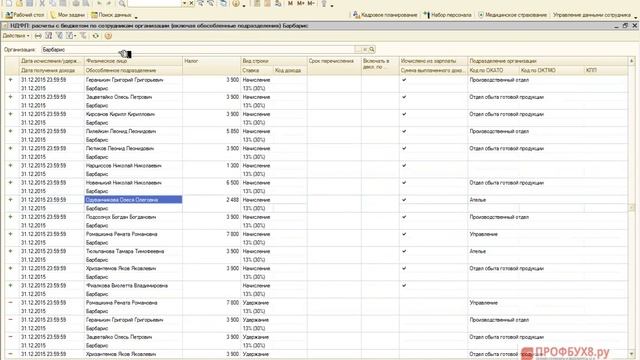Click the Подразделение организации column header
The image size is (640, 360).
pos(547,61)
